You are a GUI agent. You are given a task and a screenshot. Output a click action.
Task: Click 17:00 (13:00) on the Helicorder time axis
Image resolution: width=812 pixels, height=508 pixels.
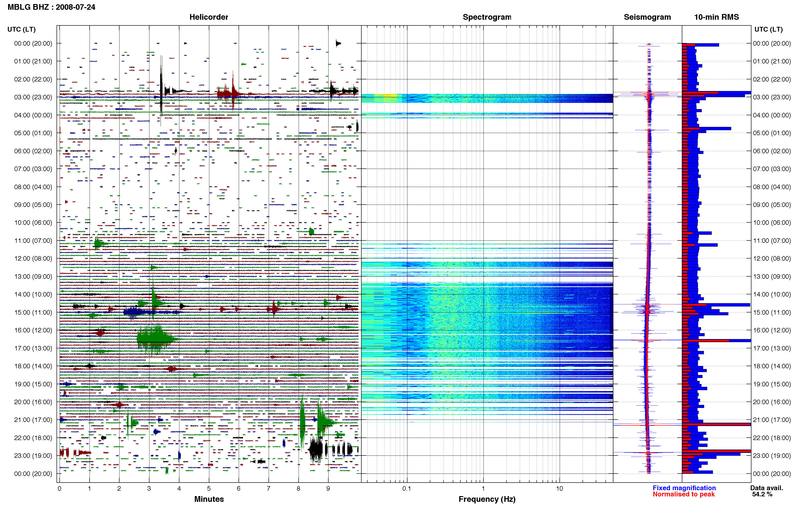(33, 348)
